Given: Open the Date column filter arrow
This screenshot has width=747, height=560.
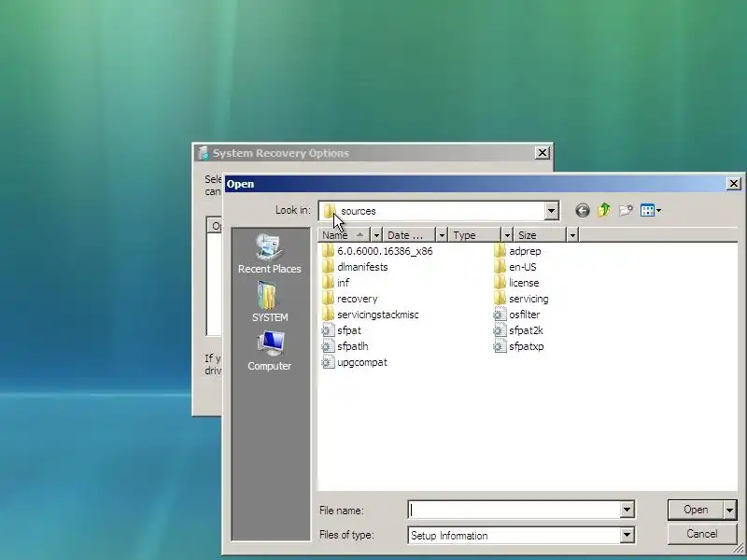Looking at the screenshot, I should (442, 235).
